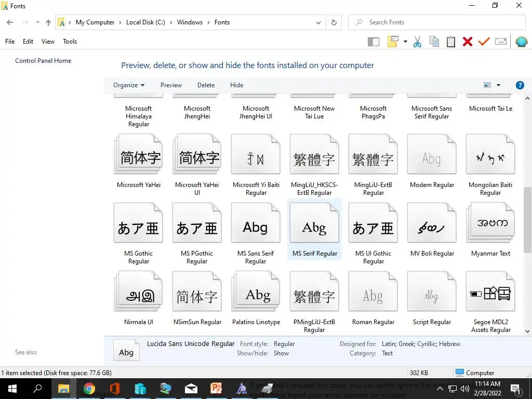Screen dimensions: 532x399
Task: Click the Copy icon in toolbar
Action: tap(434, 42)
